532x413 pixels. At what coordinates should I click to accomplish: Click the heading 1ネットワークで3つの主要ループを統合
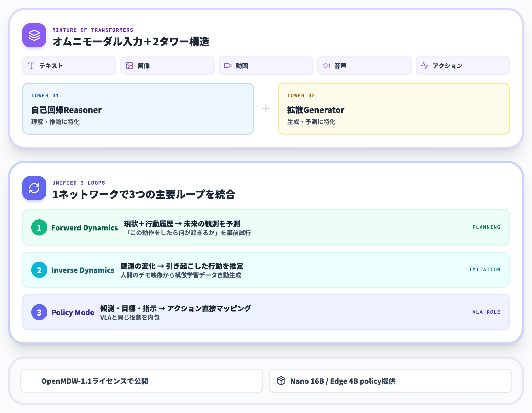tap(144, 194)
